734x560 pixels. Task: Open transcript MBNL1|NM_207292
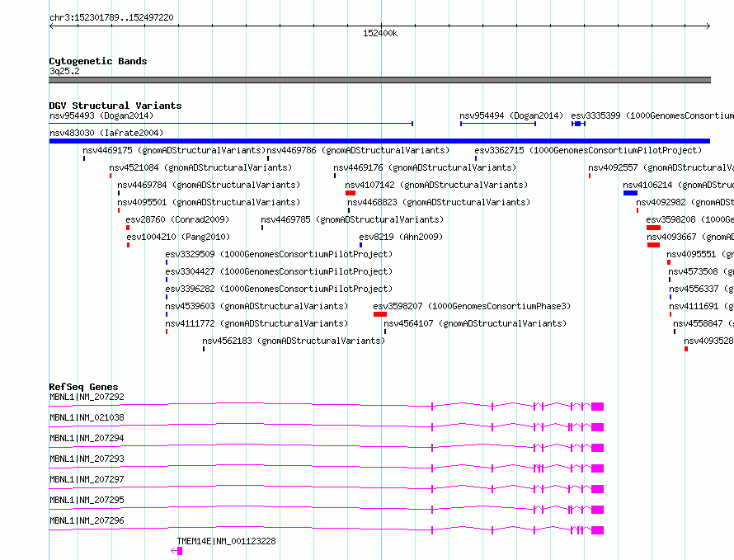coord(87,397)
